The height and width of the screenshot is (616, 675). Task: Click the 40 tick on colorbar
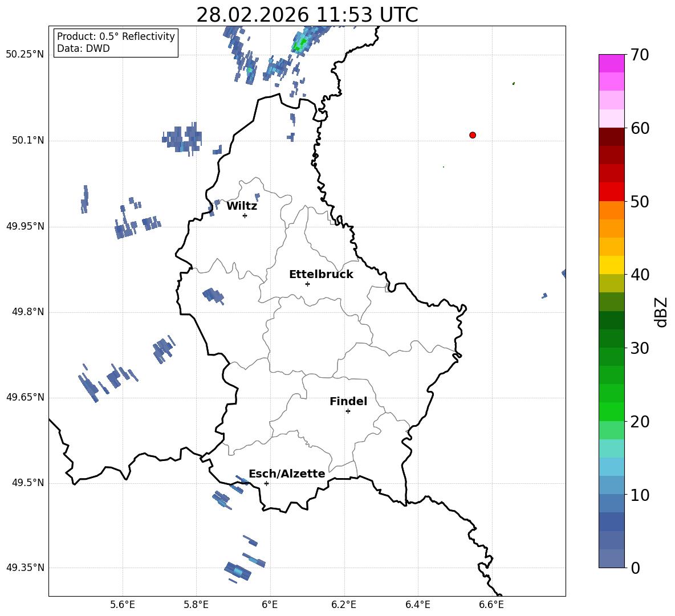point(640,275)
